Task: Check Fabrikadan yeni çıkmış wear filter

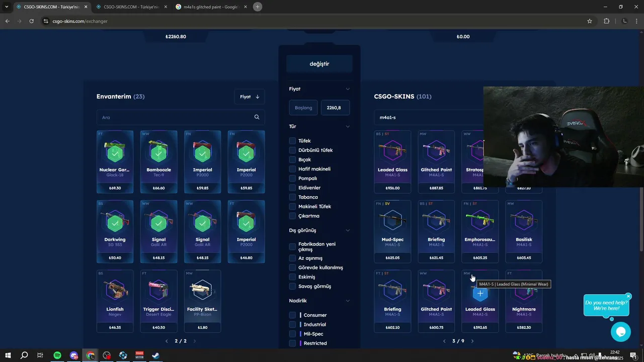Action: pos(292,247)
